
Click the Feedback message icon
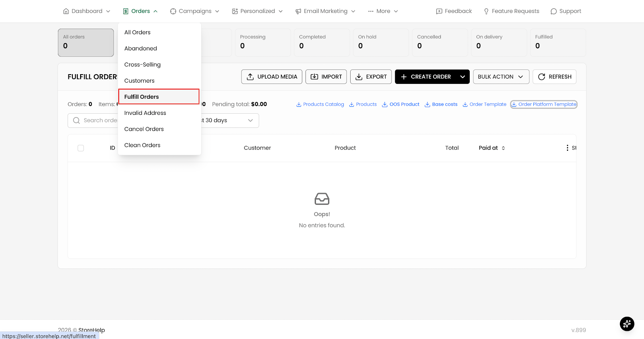439,11
